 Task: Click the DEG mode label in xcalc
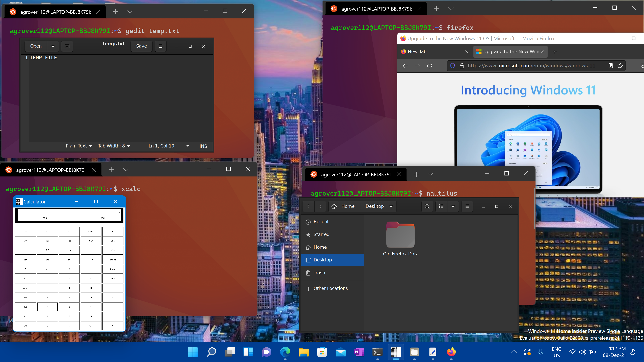(45, 218)
